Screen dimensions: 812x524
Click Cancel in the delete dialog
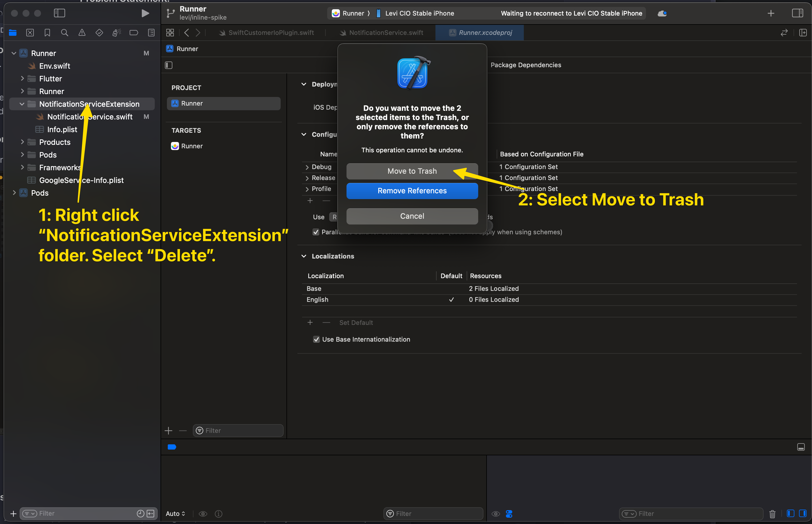tap(412, 216)
